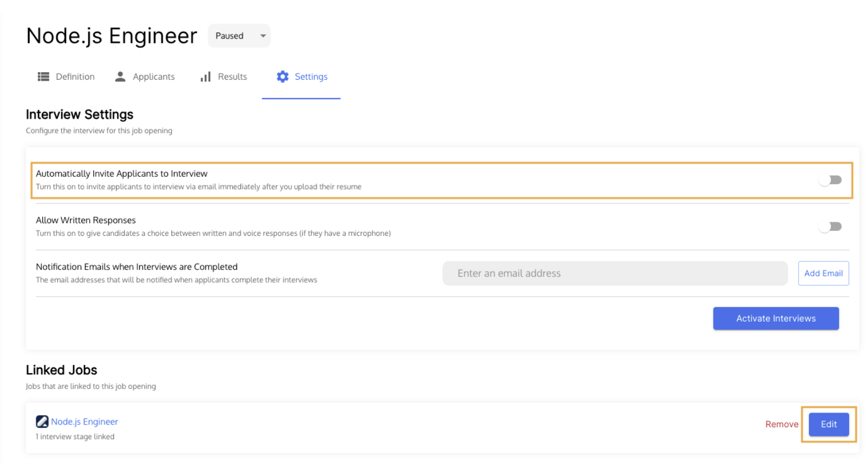Click the Edit button for linked job
Viewport: 868px width, 463px height.
click(828, 424)
